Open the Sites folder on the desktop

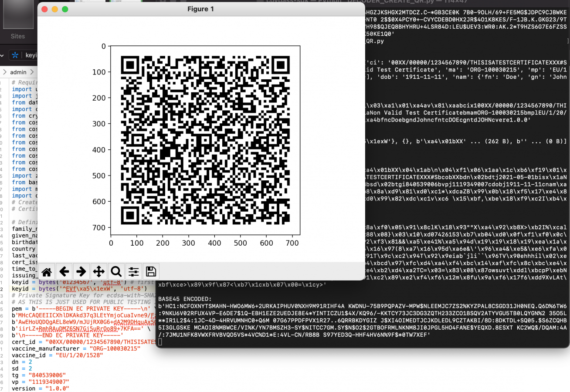coord(18,21)
